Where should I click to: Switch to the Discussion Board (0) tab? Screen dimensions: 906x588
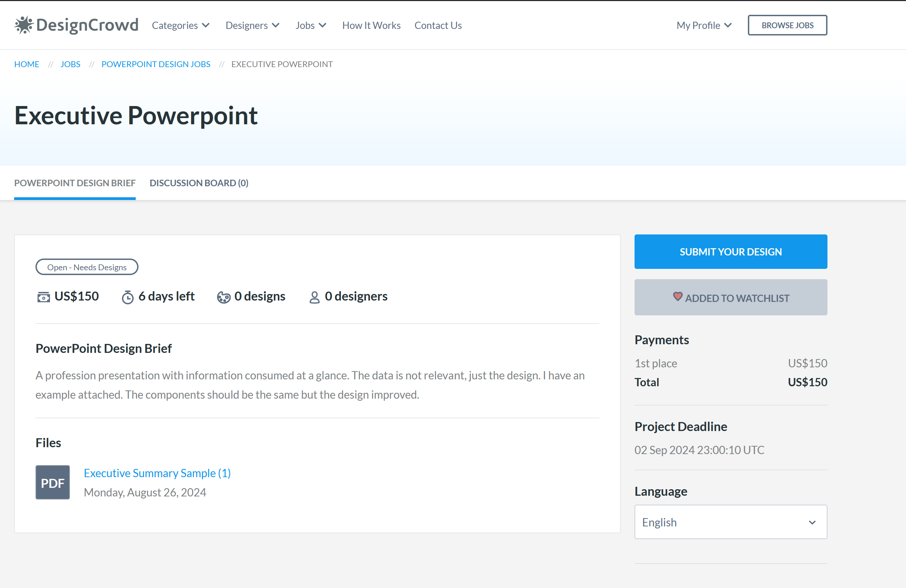(x=199, y=183)
